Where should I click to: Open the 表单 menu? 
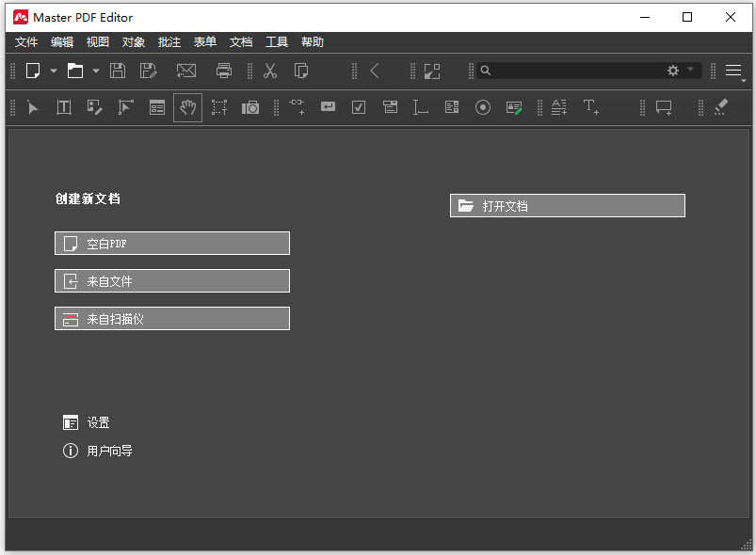pos(204,41)
